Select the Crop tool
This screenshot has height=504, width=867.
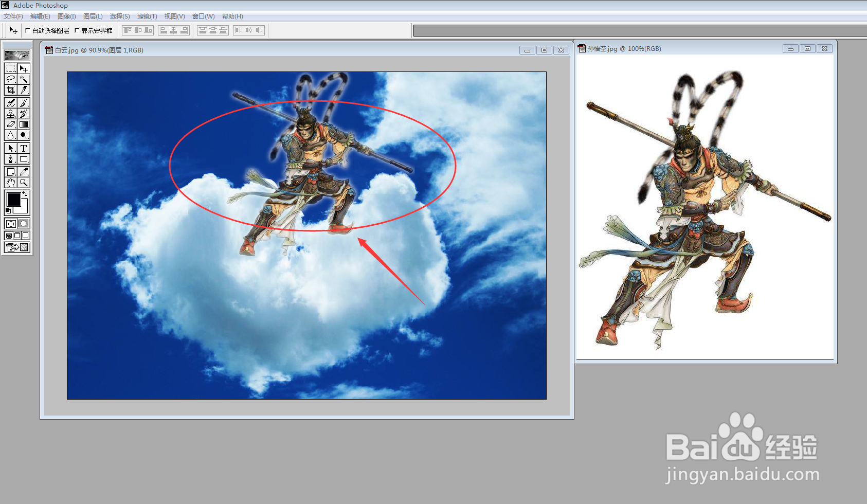[10, 90]
